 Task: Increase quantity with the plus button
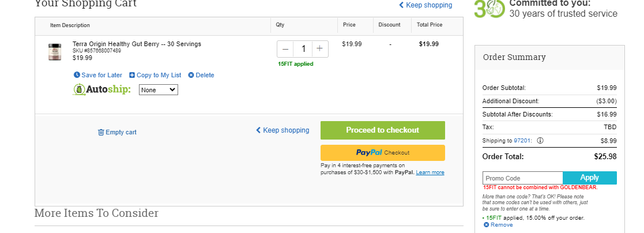click(x=320, y=50)
